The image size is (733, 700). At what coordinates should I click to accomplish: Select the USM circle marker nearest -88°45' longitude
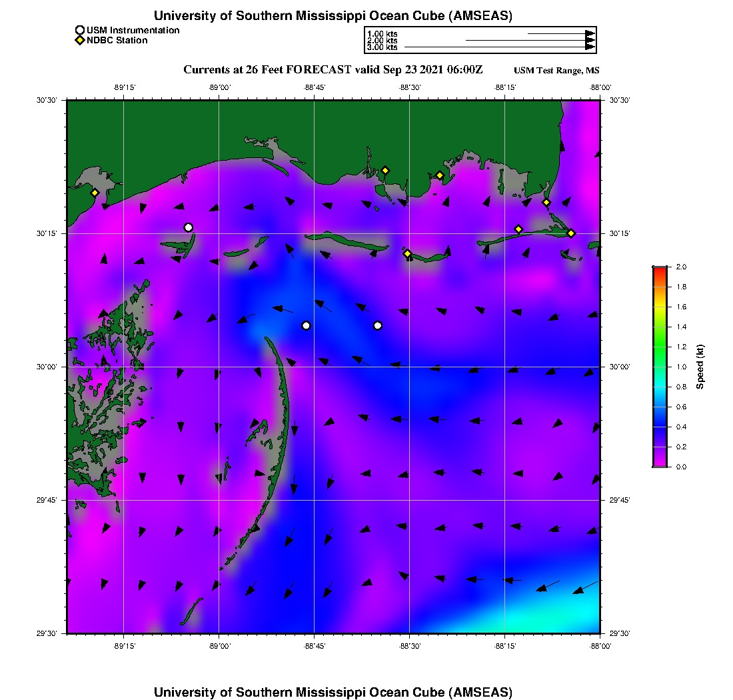[306, 325]
